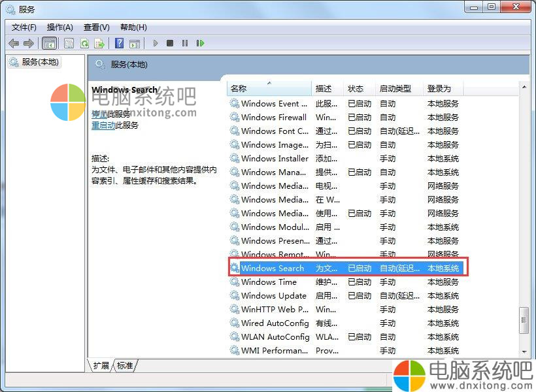Click the gear icon beside Windows Event

[235, 104]
